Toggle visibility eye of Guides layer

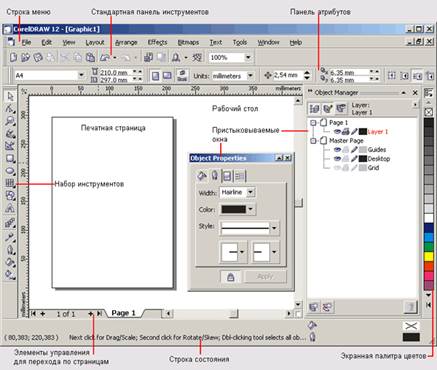(337, 150)
